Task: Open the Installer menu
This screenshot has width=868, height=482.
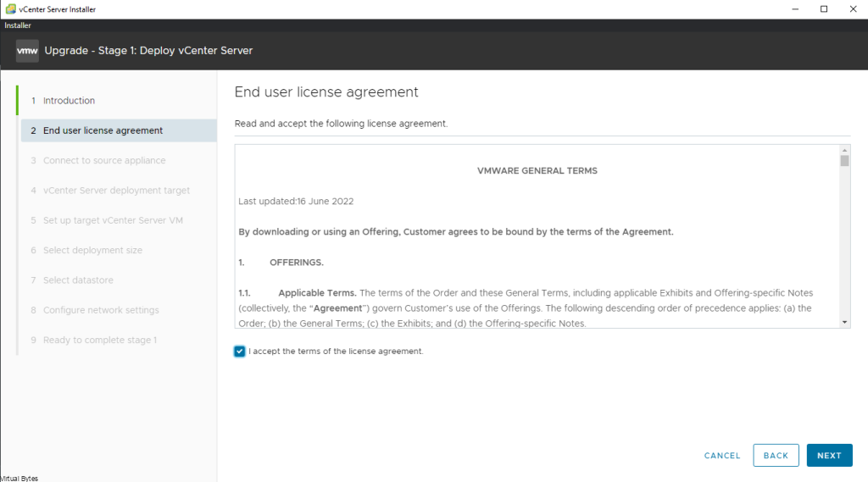Action: (18, 25)
